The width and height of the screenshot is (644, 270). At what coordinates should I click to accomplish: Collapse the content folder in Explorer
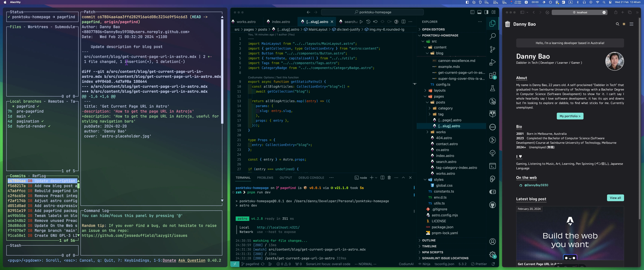point(425,47)
